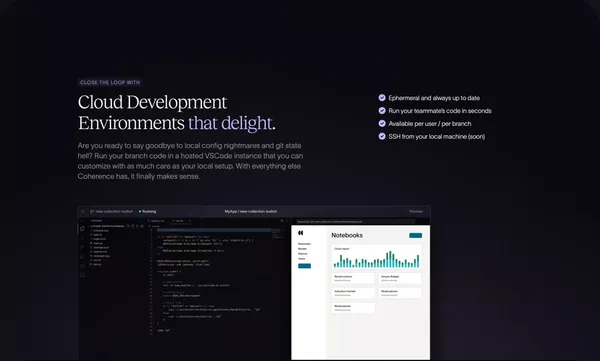Click the blue button beside the Notebooks heading

416,235
